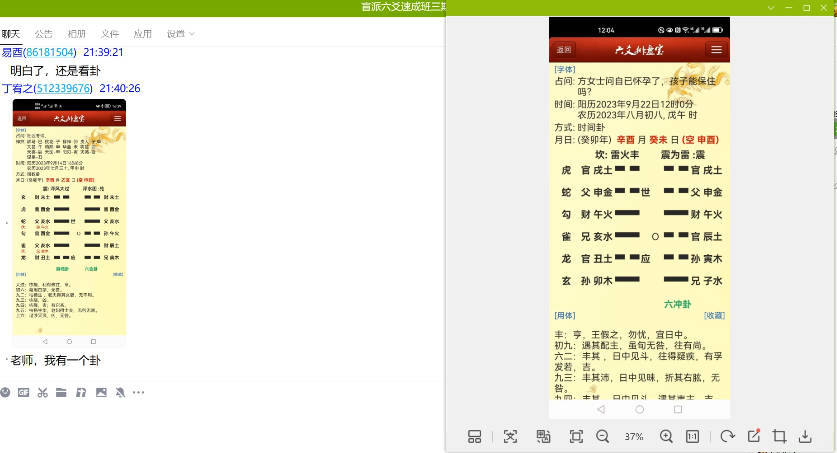Expand more chat tools (three dots)

[x=138, y=392]
